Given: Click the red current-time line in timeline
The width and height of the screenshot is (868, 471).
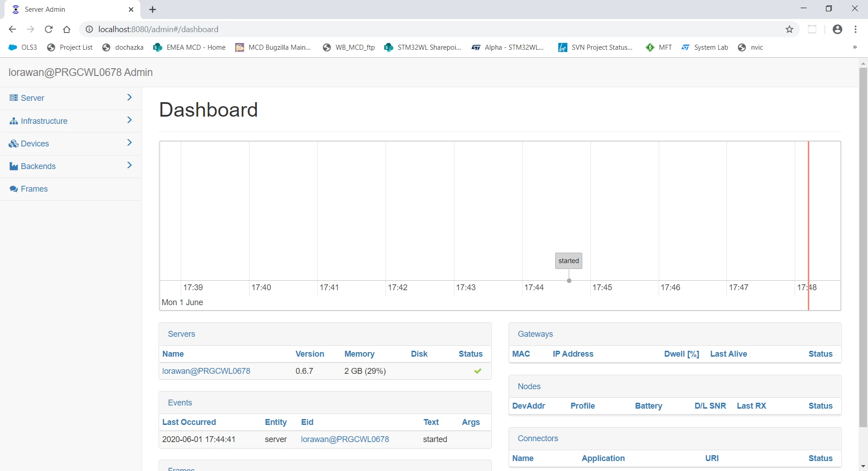Looking at the screenshot, I should coord(808,226).
